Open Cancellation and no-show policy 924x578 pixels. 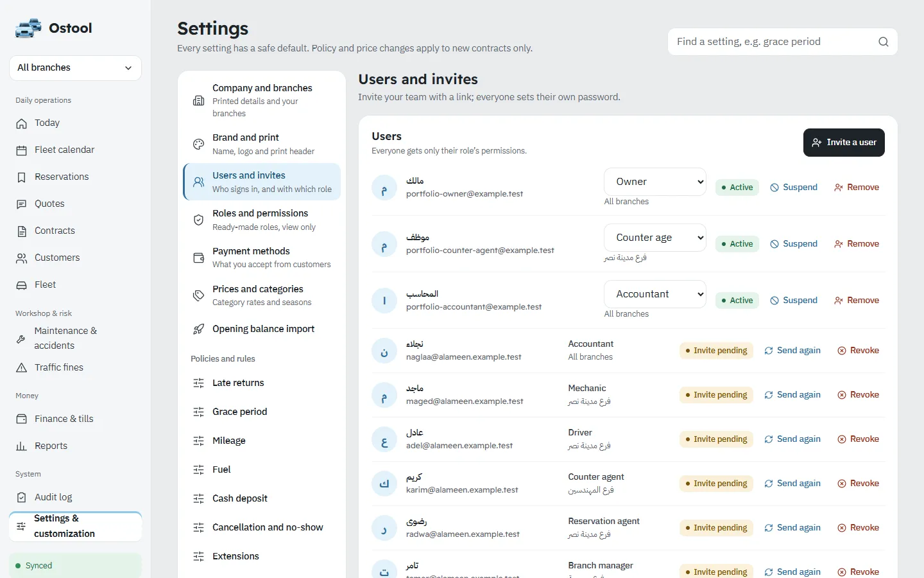pyautogui.click(x=262, y=528)
